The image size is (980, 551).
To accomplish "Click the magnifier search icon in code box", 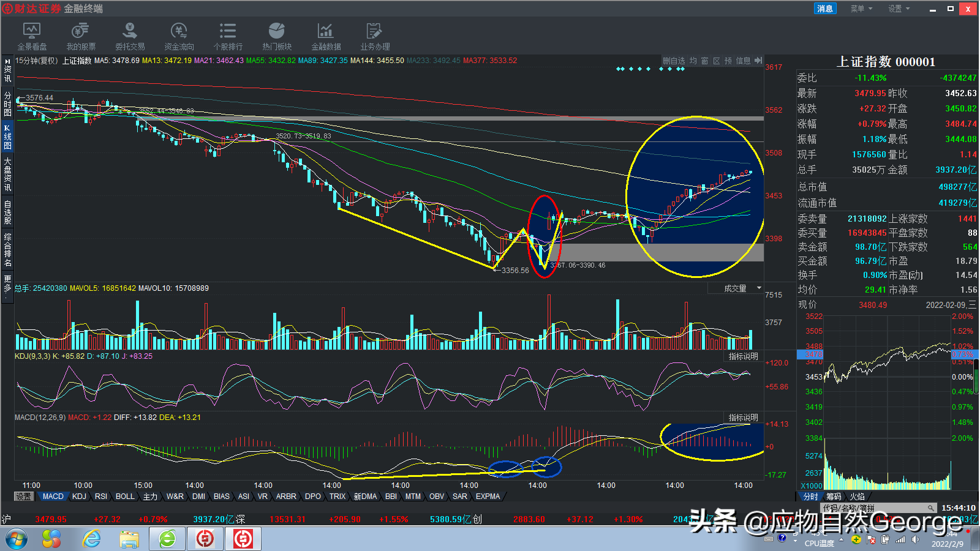I will point(930,508).
